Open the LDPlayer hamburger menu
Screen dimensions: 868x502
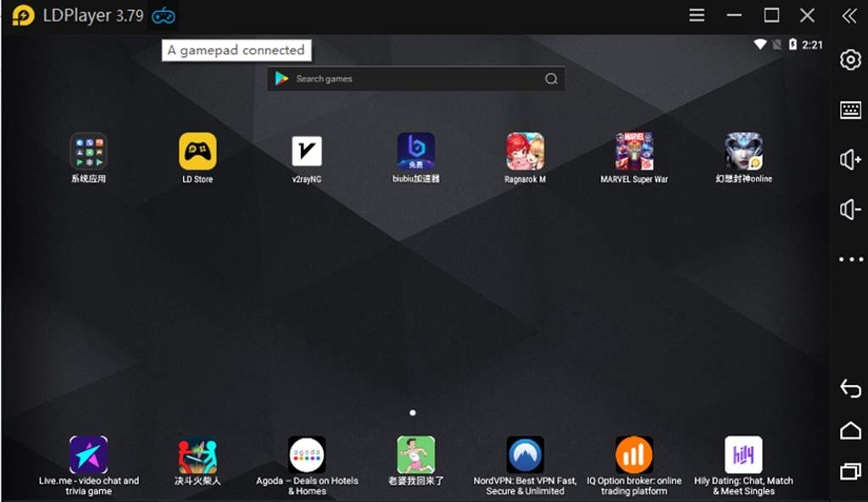click(697, 15)
